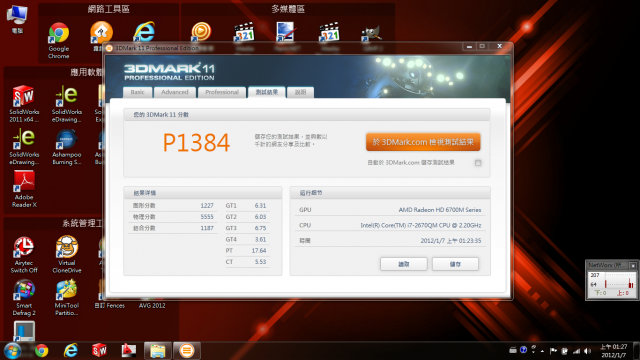Open the Google Chrome desktop shortcut
The height and width of the screenshot is (360, 640).
click(x=59, y=40)
